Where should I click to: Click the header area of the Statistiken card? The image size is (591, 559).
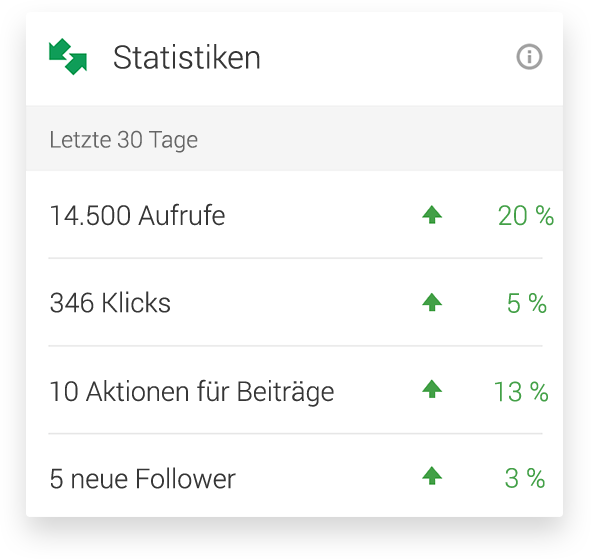tap(294, 59)
